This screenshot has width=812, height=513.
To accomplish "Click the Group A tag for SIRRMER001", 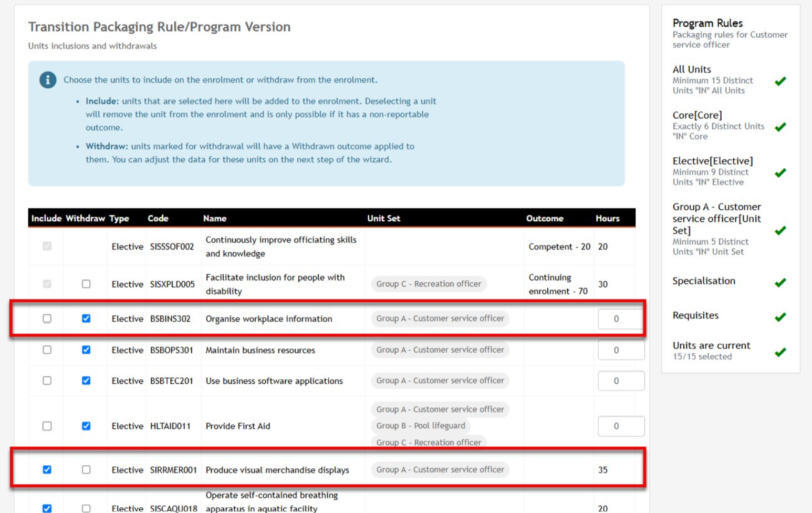I will (x=440, y=470).
